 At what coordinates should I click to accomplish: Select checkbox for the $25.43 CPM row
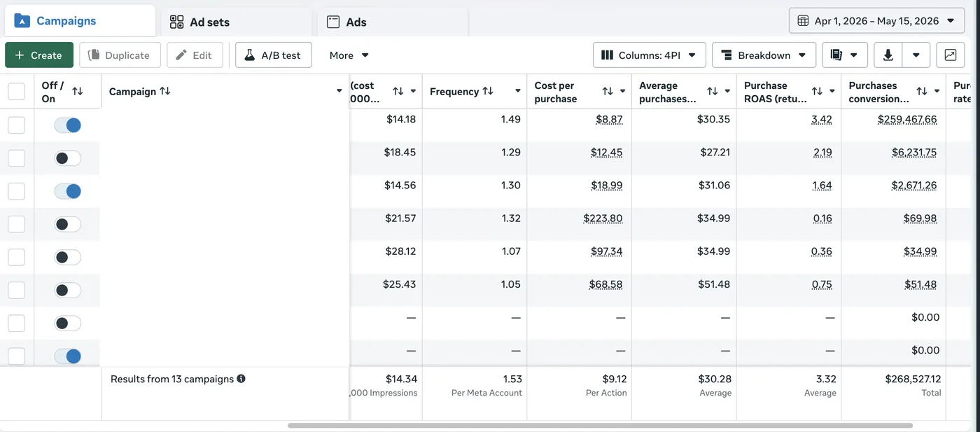[x=16, y=290]
